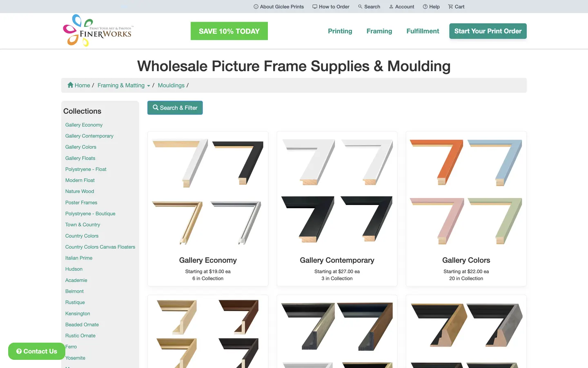This screenshot has width=588, height=368.
Task: Open the How to Order link
Action: (331, 7)
